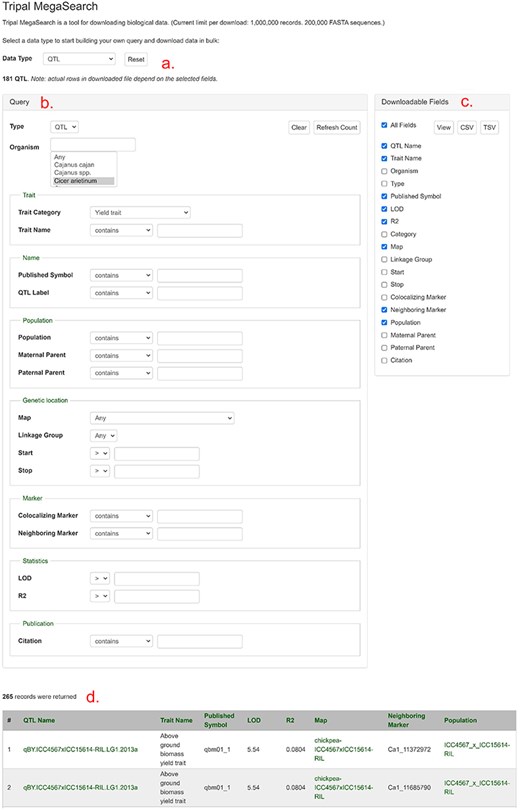The width and height of the screenshot is (520, 810).
Task: Open the Type dropdown in Query panel
Action: click(65, 127)
